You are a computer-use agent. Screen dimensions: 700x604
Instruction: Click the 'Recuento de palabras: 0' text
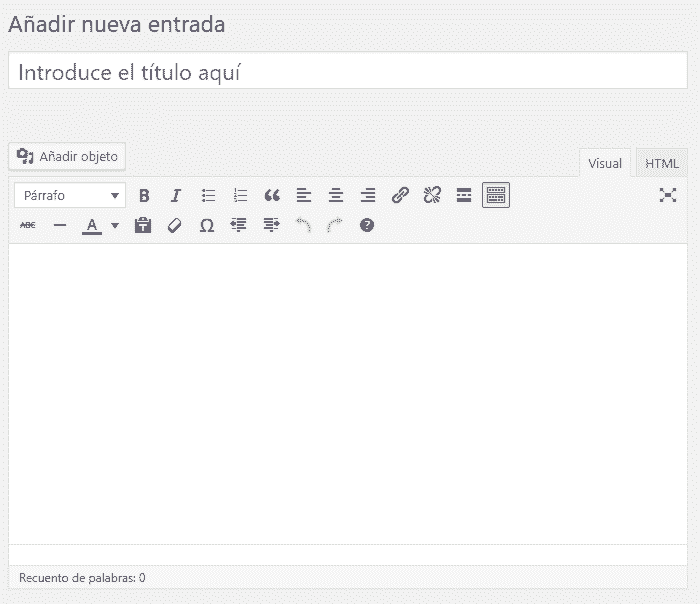[82, 578]
